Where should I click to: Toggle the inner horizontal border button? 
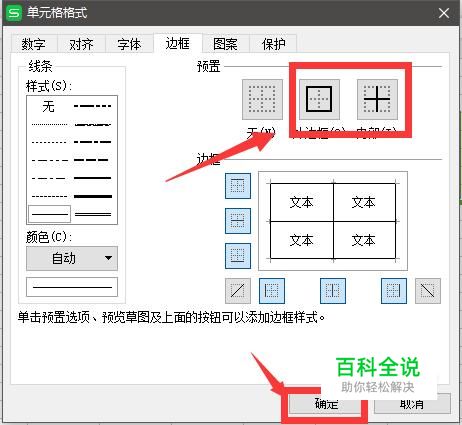pos(238,221)
